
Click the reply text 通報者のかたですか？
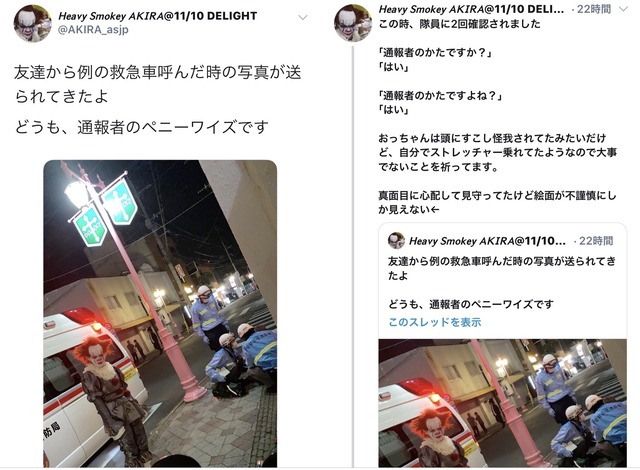435,53
